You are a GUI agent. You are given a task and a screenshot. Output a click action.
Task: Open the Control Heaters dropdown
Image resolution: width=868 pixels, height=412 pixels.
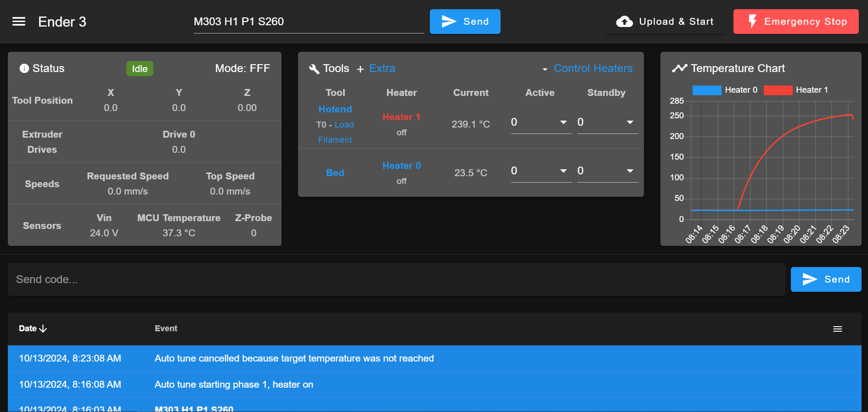(587, 68)
